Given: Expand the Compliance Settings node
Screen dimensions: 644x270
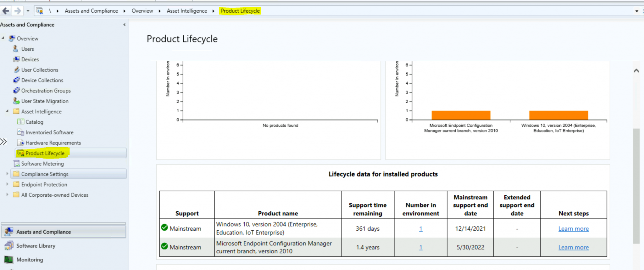Looking at the screenshot, I should click(7, 174).
